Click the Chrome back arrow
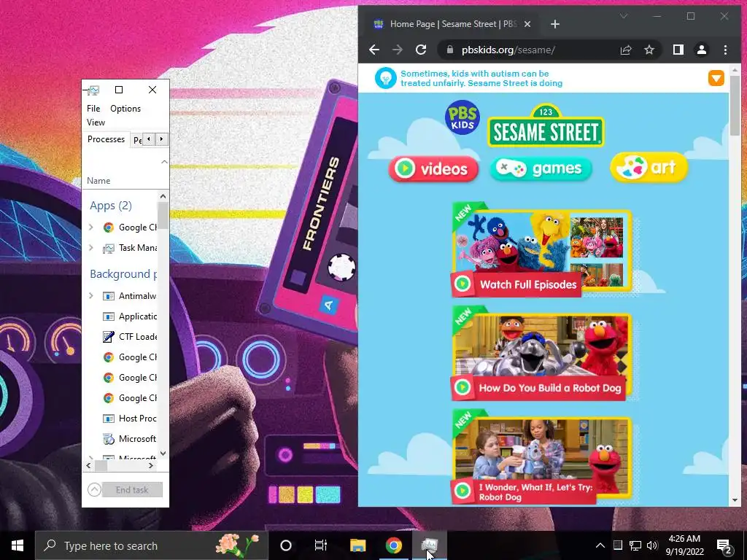Screen dimensions: 747x560 click(x=374, y=50)
